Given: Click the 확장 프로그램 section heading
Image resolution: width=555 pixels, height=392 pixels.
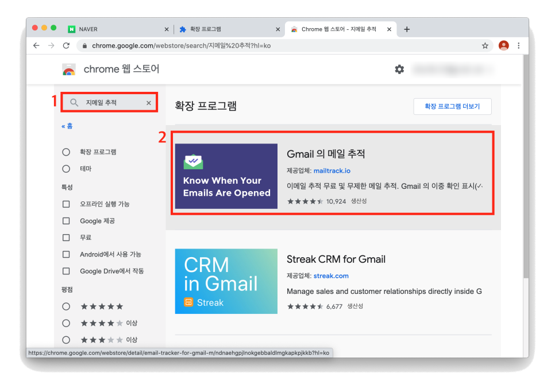Looking at the screenshot, I should click(206, 106).
